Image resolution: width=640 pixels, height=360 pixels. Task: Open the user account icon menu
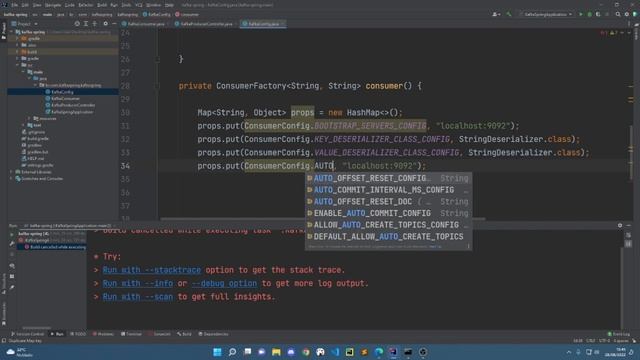(x=496, y=14)
